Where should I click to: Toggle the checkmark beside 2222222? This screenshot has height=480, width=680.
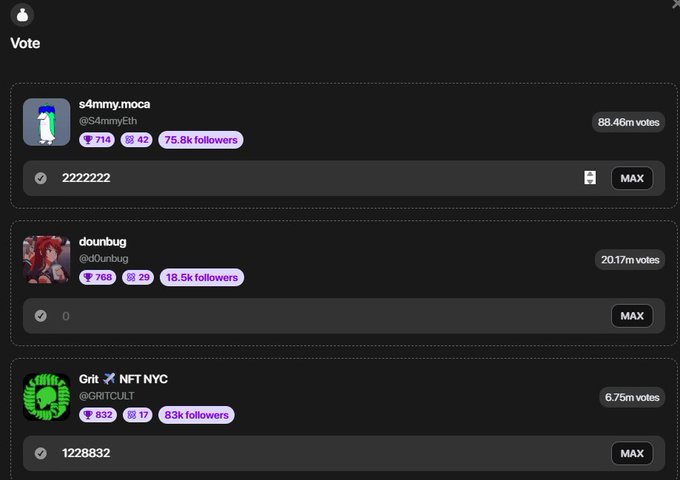coord(41,178)
